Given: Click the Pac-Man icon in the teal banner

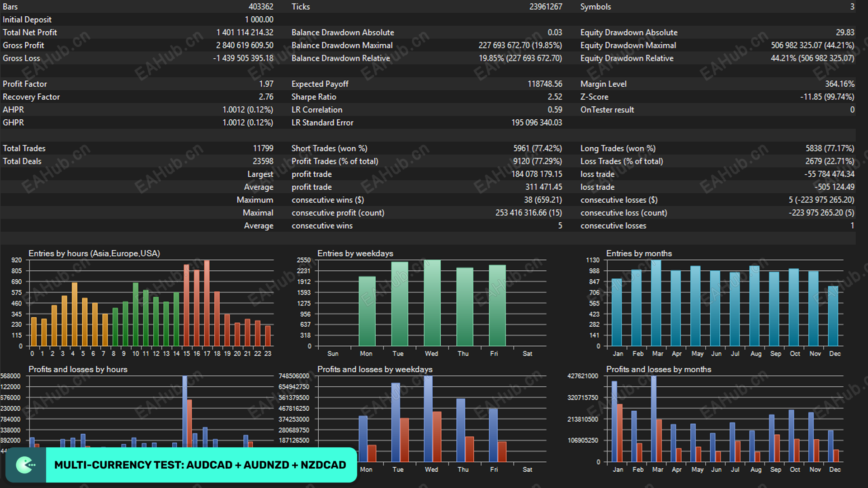Looking at the screenshot, I should tap(25, 465).
